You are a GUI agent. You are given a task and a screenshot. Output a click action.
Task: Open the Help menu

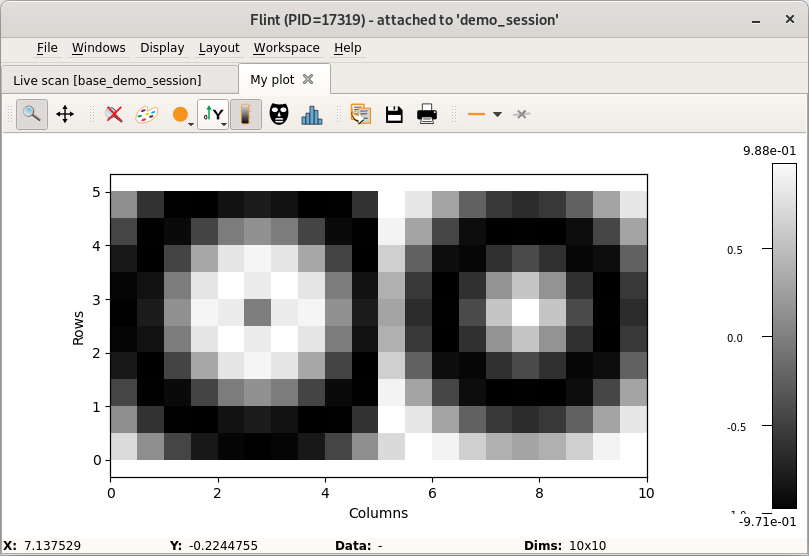click(x=348, y=48)
